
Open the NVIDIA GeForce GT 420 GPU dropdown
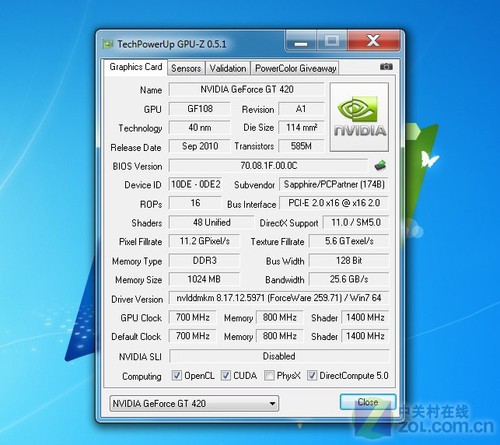pos(194,404)
